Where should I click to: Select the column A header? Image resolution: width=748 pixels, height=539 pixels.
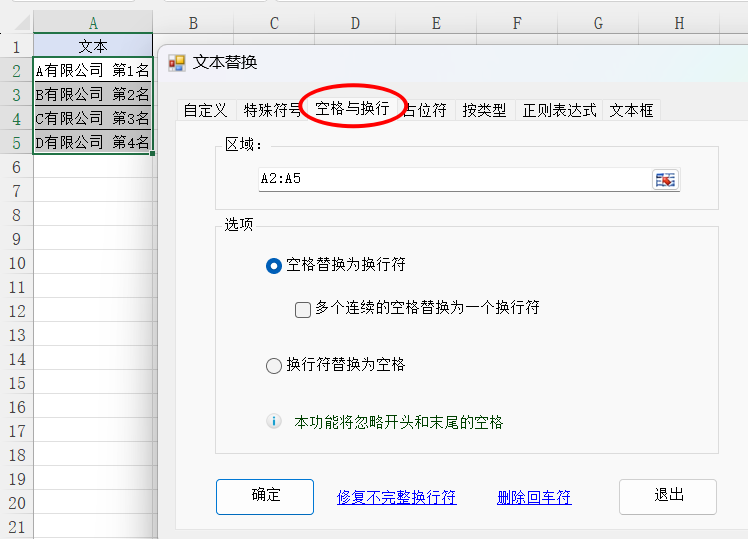point(93,23)
